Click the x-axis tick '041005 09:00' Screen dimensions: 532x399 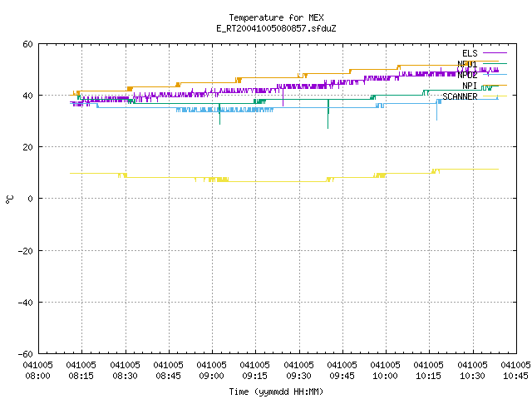[x=211, y=371]
